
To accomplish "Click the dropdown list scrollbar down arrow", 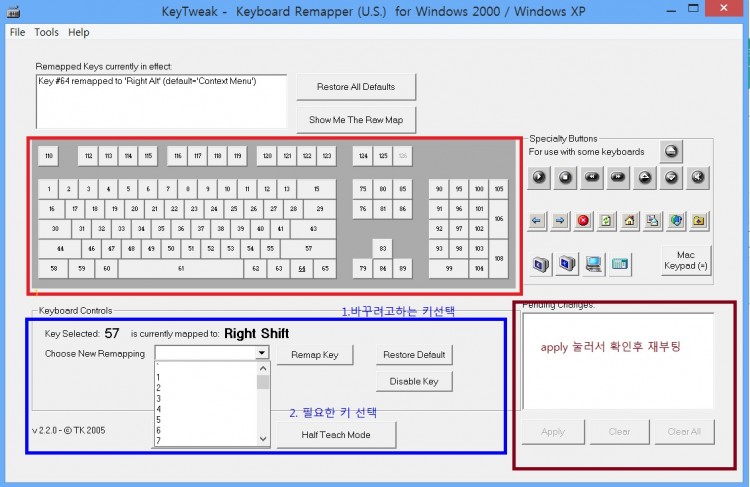I will click(263, 439).
